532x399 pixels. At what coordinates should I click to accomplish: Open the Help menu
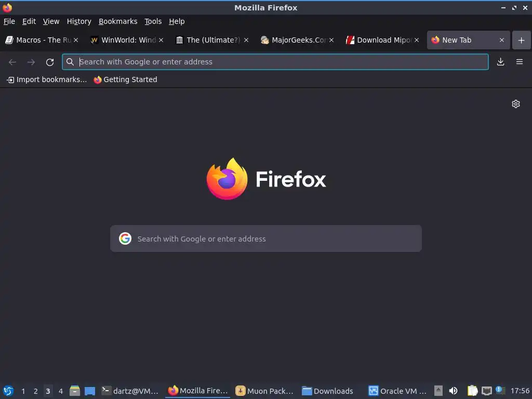pyautogui.click(x=177, y=21)
